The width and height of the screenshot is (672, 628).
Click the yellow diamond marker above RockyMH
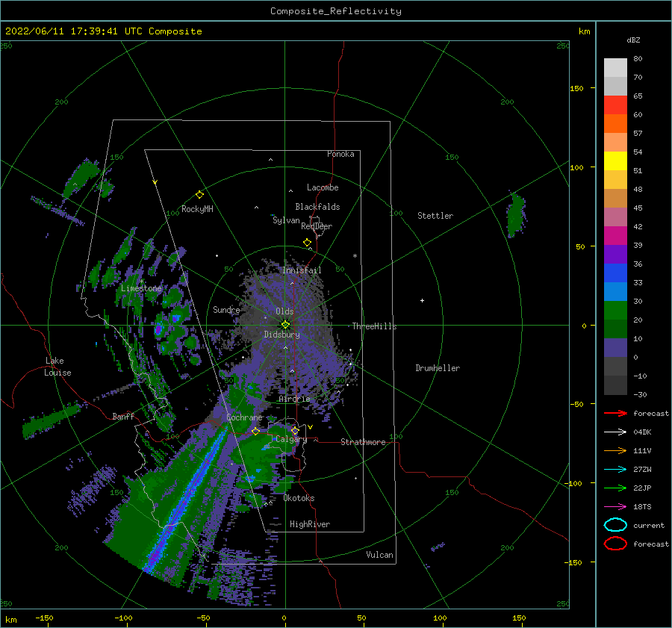(x=199, y=195)
